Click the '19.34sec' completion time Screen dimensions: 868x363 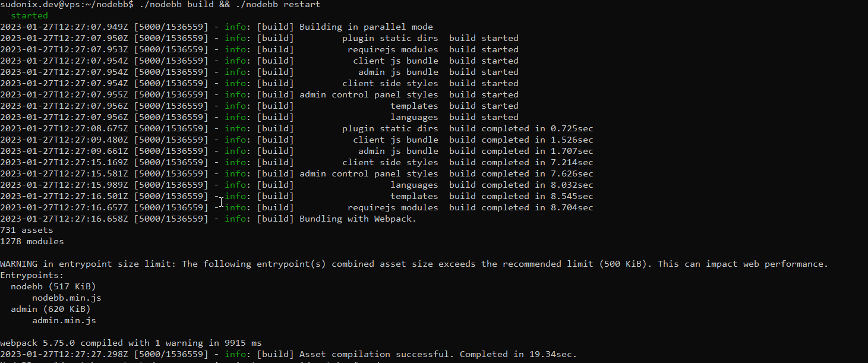click(x=553, y=354)
